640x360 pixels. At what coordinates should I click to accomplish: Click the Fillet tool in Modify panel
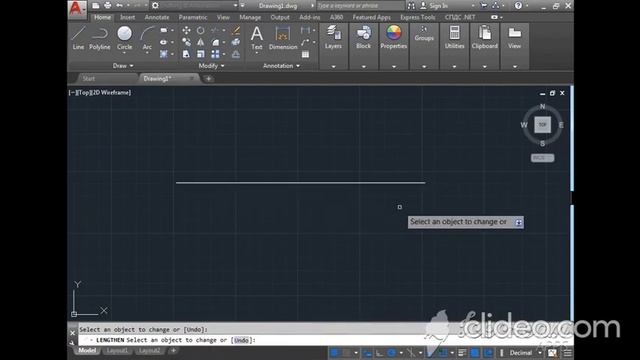215,42
